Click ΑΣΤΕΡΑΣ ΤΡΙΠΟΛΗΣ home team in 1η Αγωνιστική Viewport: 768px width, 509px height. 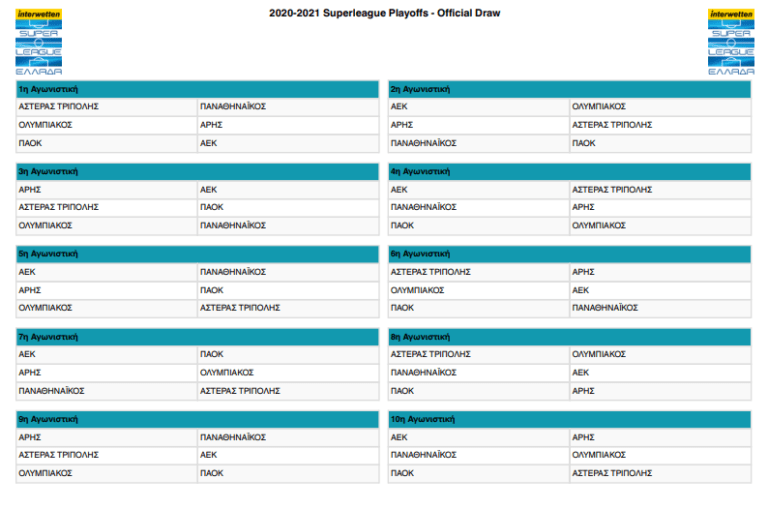(x=59, y=106)
